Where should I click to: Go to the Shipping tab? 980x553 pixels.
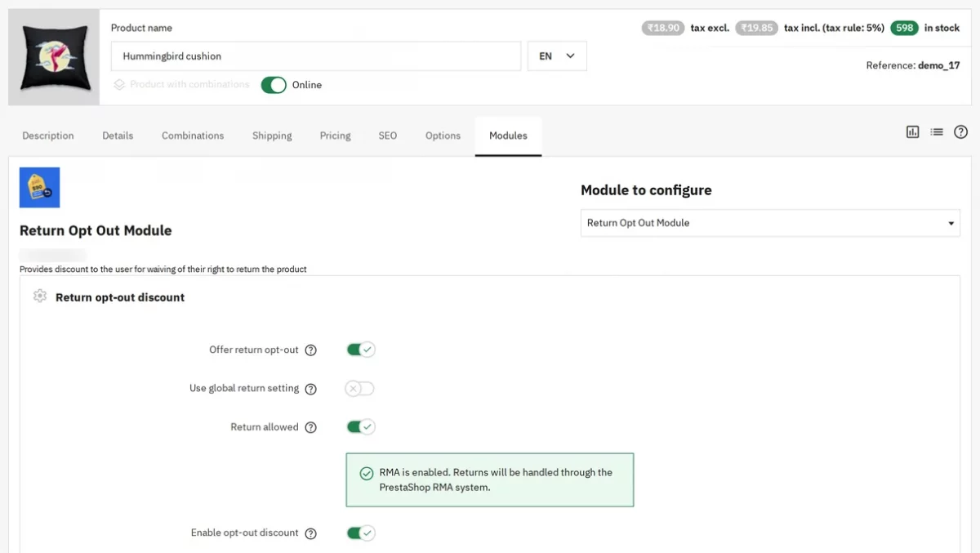pyautogui.click(x=272, y=136)
